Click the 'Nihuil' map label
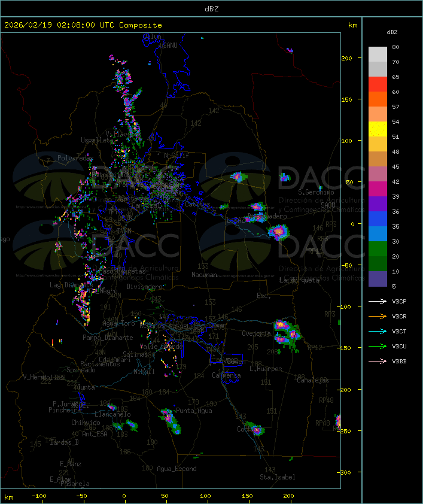Image resolution: width=423 pixels, height=504 pixels. point(144,372)
